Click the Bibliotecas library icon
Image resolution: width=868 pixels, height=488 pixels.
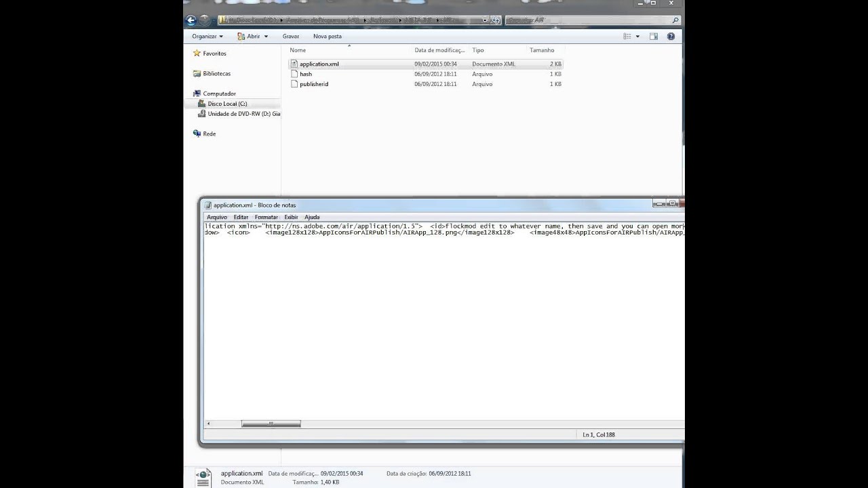pos(197,73)
